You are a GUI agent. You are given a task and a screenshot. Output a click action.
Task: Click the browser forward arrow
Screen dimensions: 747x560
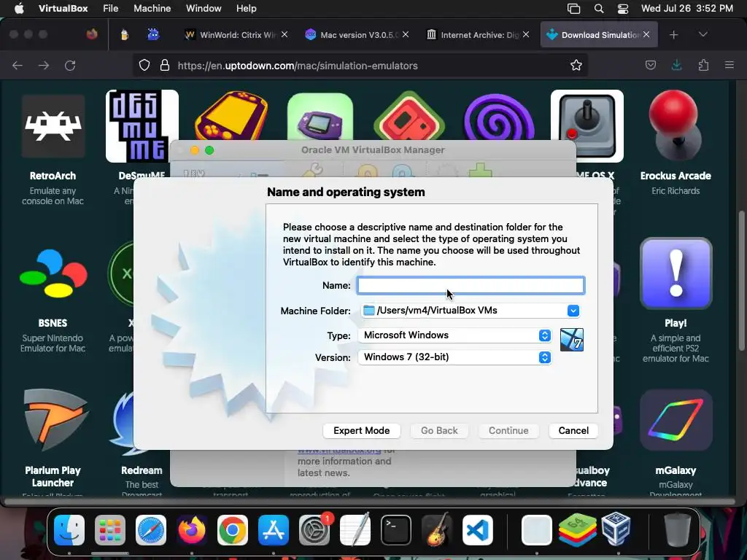pos(44,65)
